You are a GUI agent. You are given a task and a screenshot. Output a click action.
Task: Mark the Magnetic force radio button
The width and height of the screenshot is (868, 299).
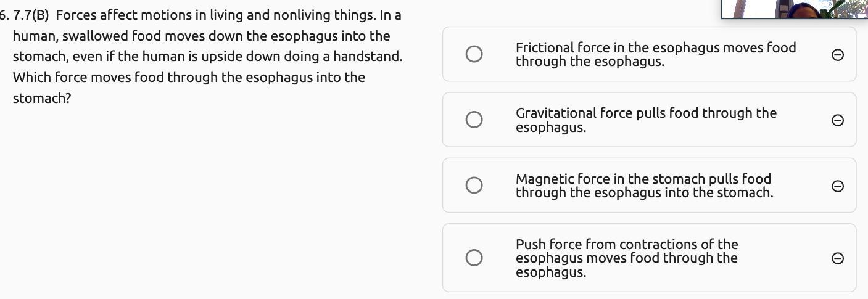[x=474, y=185]
